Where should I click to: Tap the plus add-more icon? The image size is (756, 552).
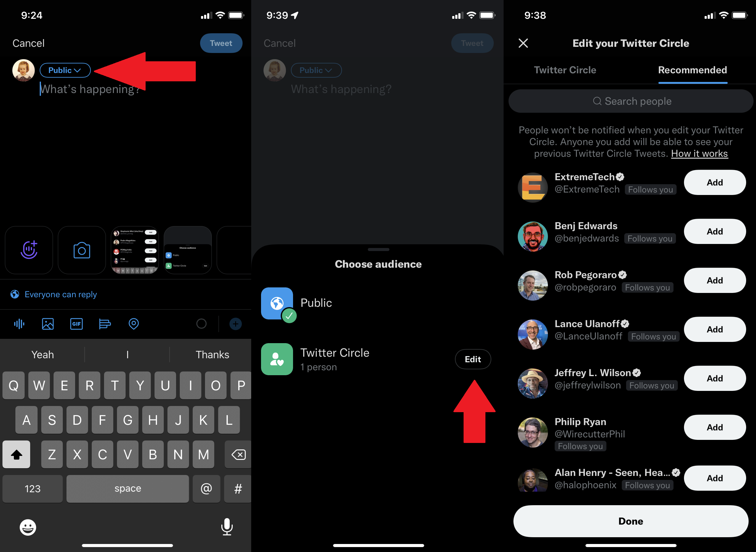pos(235,323)
